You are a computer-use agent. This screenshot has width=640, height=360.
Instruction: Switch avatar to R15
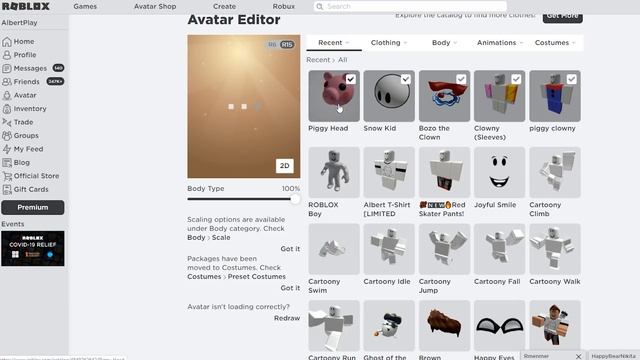pos(287,44)
